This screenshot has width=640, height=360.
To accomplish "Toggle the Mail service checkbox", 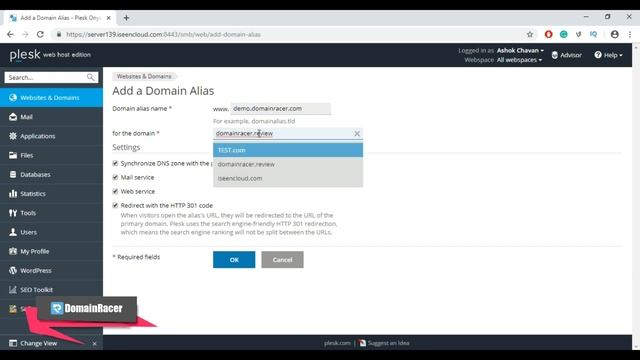I will [115, 177].
